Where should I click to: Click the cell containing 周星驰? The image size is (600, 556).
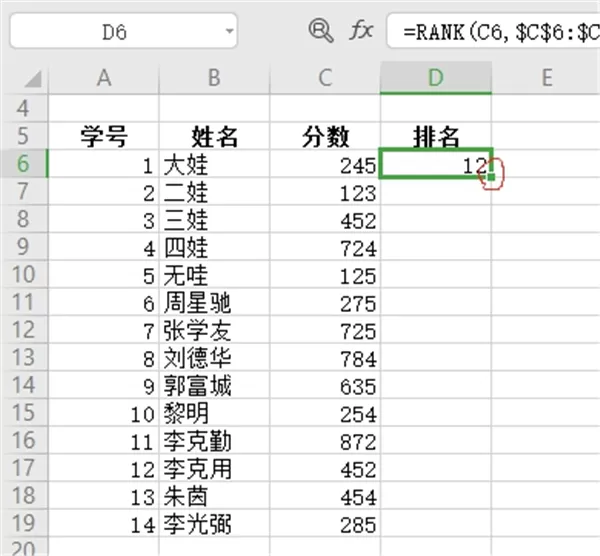(214, 302)
